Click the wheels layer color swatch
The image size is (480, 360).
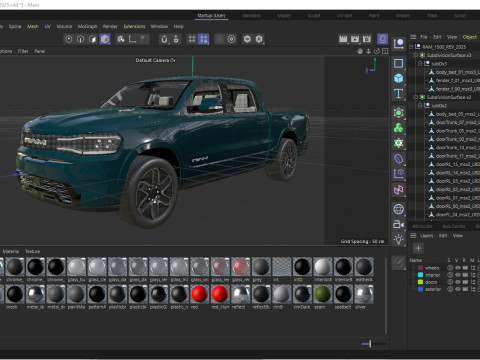pyautogui.click(x=420, y=268)
